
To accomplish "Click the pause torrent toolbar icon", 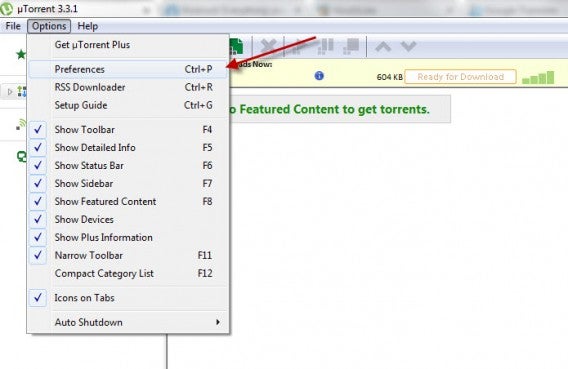I will [325, 46].
